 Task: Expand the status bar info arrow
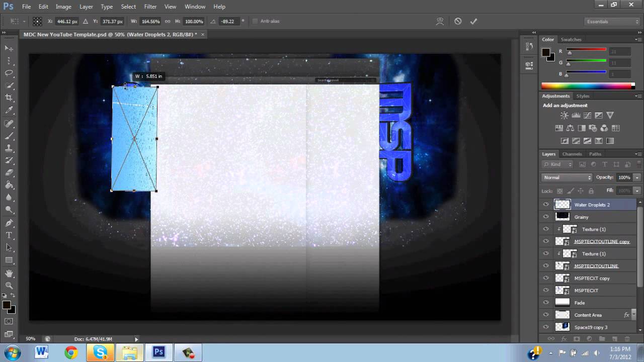[136, 339]
